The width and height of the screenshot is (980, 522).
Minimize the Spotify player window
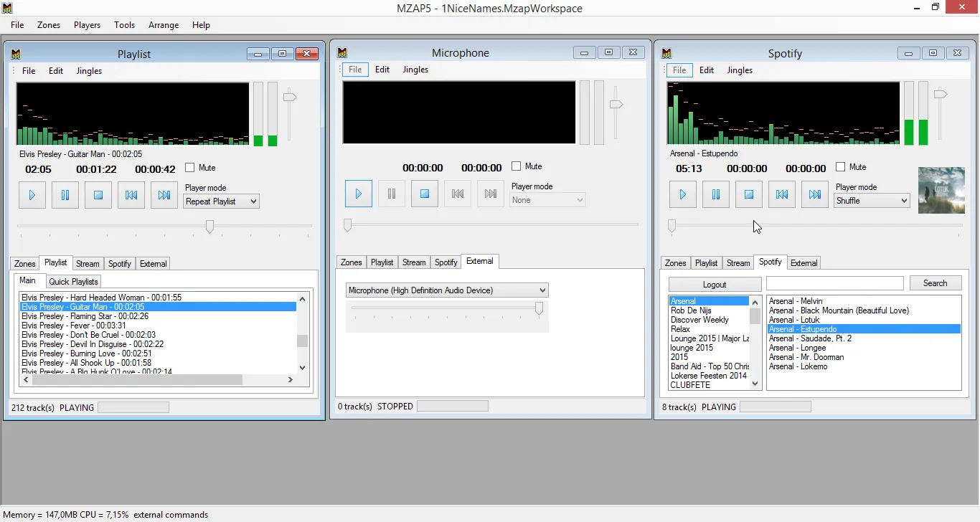[x=909, y=53]
